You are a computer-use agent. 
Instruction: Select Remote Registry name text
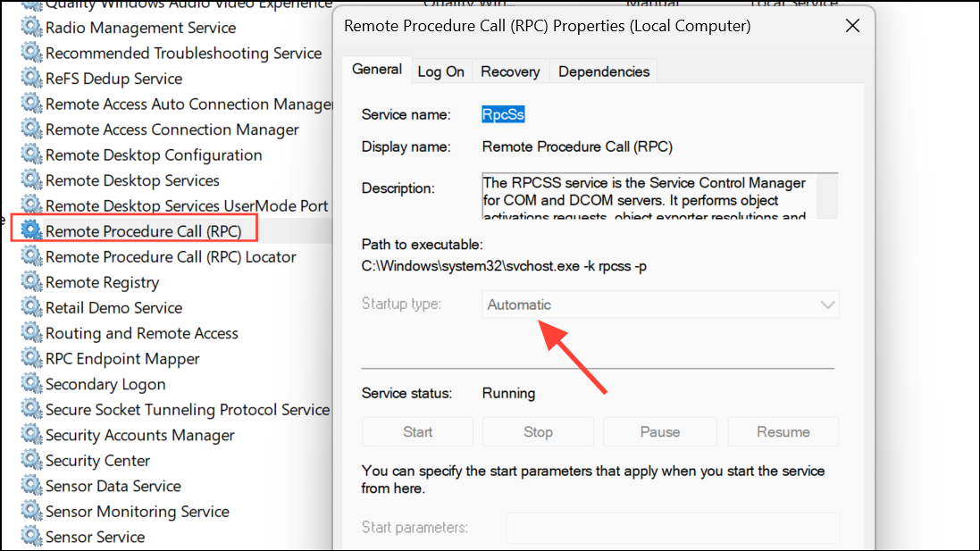pos(103,282)
